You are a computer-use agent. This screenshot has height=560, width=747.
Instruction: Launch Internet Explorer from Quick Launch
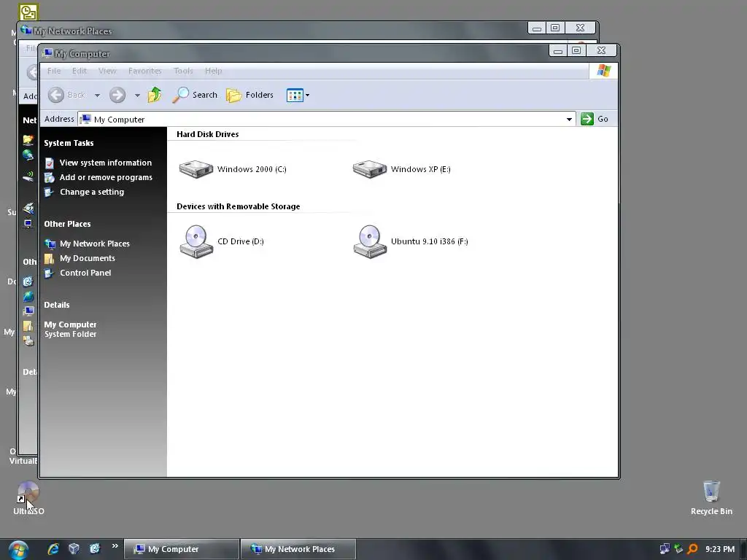tap(53, 549)
